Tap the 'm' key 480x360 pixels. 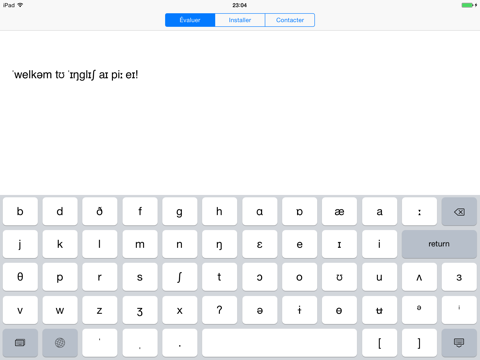click(x=140, y=244)
